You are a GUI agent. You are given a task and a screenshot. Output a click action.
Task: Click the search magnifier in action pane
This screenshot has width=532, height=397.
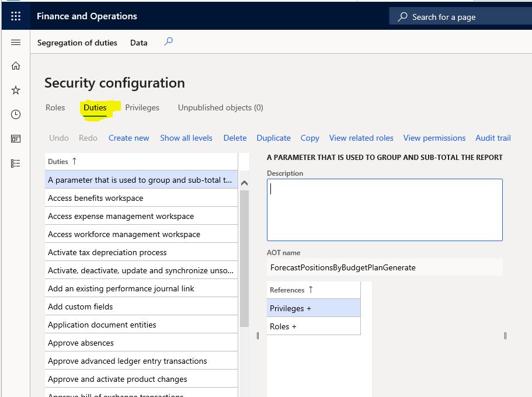169,41
